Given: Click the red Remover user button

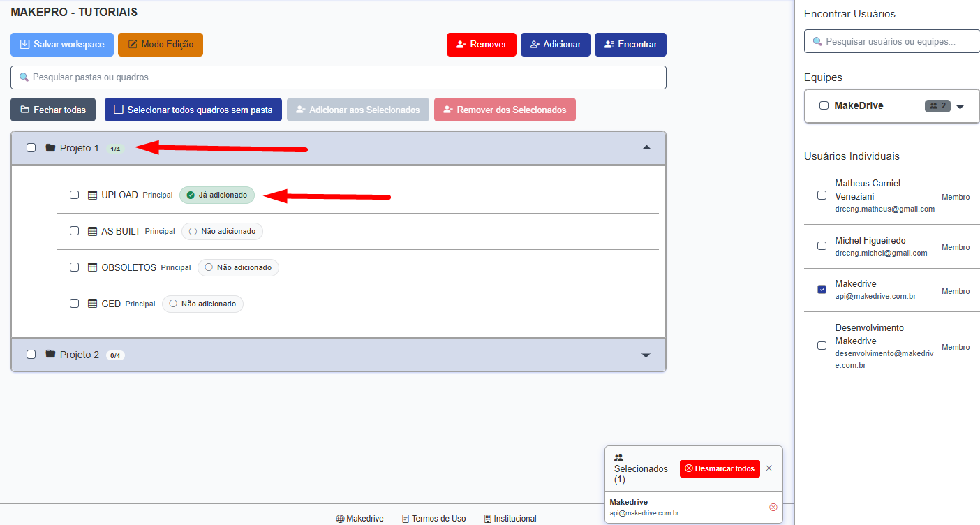Looking at the screenshot, I should pos(481,45).
